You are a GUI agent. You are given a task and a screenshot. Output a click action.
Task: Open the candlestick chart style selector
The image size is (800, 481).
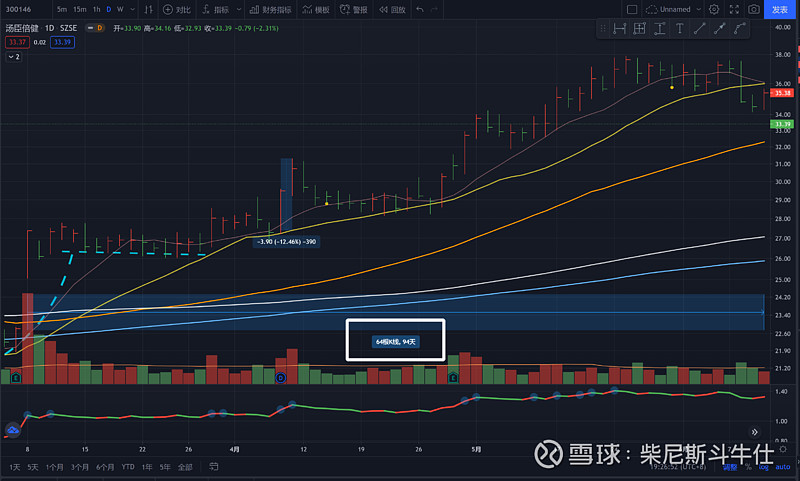pyautogui.click(x=148, y=10)
